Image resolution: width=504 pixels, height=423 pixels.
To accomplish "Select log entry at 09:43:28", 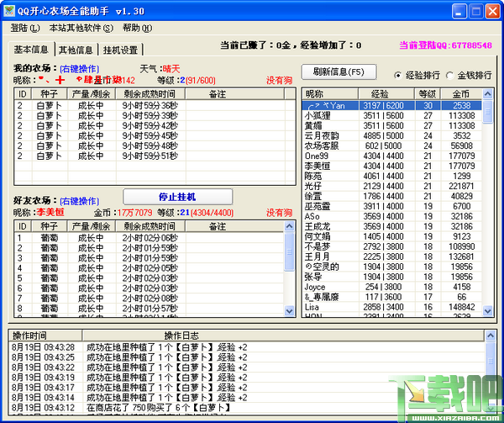I will pyautogui.click(x=247, y=347).
